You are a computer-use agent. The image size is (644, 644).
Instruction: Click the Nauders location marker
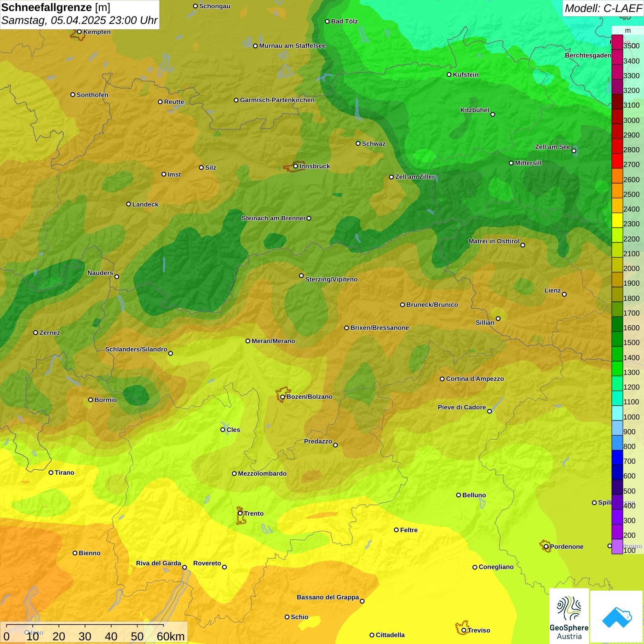(x=117, y=276)
